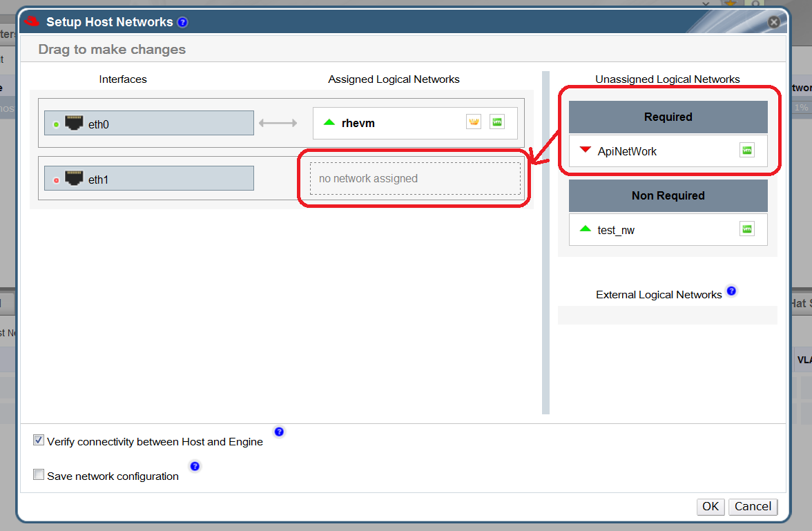812x531 pixels.
Task: Close the Setup Host Networks dialog
Action: pos(774,22)
